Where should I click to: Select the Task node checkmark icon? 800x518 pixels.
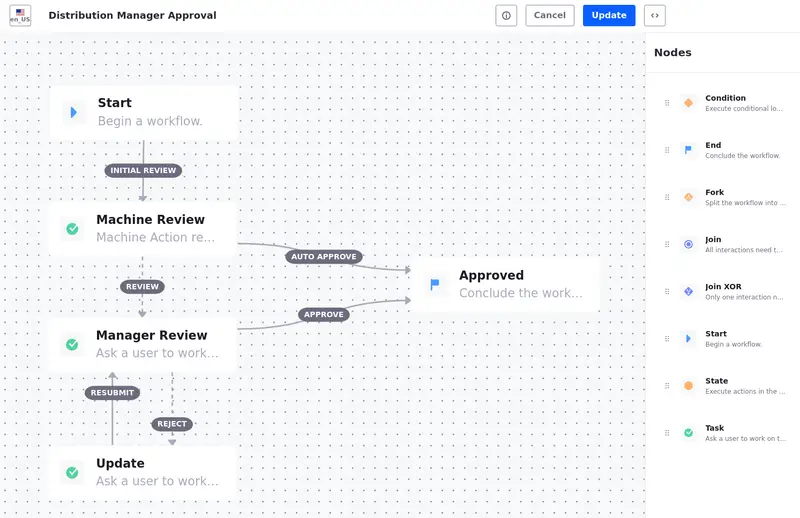point(688,432)
